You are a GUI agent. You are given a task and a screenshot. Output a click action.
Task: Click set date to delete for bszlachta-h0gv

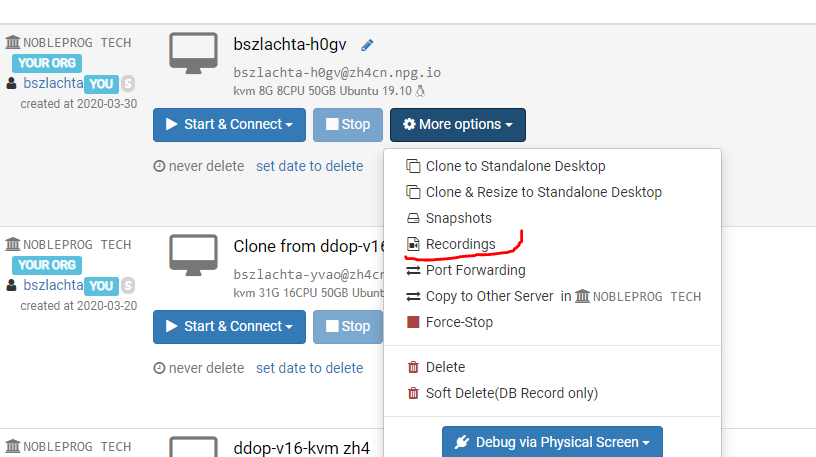(310, 166)
